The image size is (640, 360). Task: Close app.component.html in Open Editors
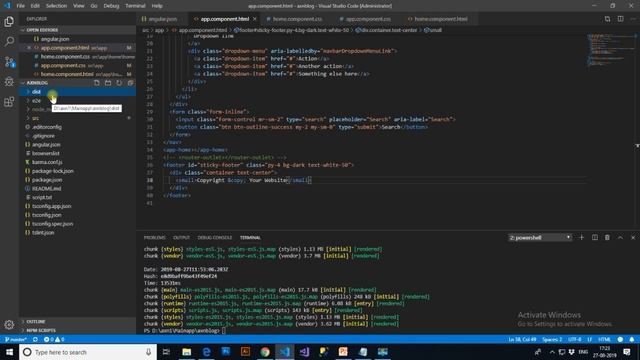[29, 48]
